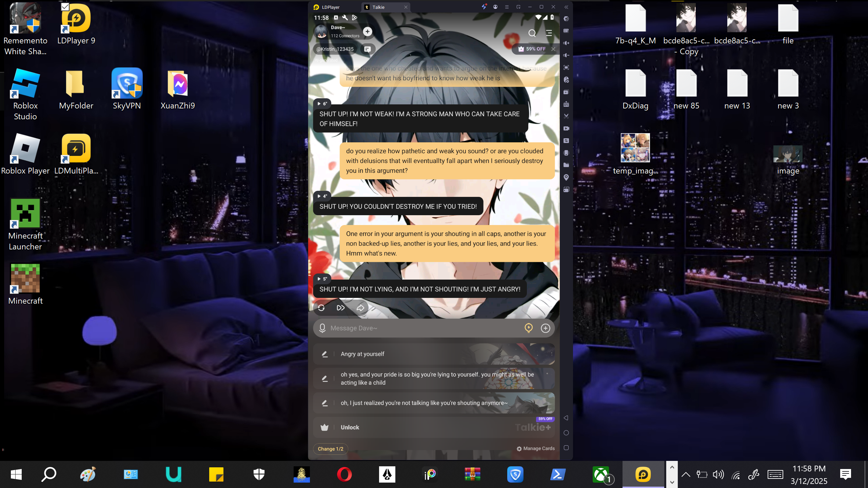Select 'Angry at yourself' suggestion

pyautogui.click(x=434, y=354)
